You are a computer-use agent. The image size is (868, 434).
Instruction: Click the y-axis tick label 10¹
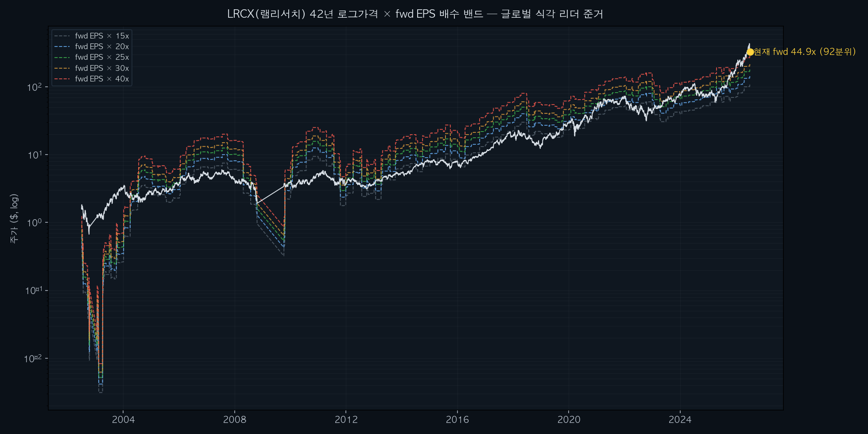[x=35, y=155]
